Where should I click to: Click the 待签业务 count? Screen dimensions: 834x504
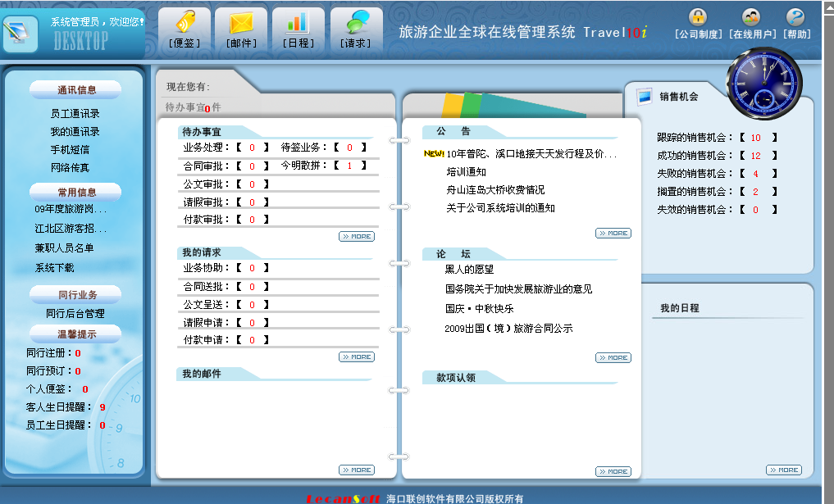[x=349, y=148]
